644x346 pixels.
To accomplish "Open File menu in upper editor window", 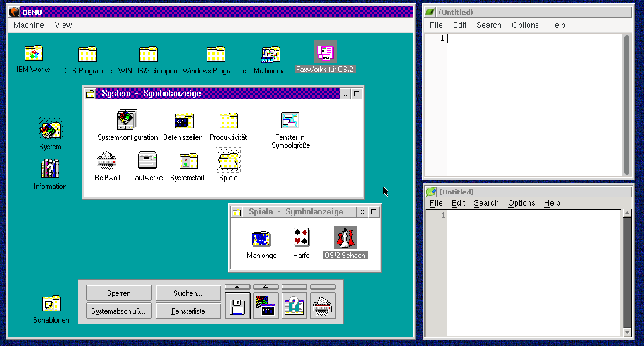I will click(x=436, y=25).
